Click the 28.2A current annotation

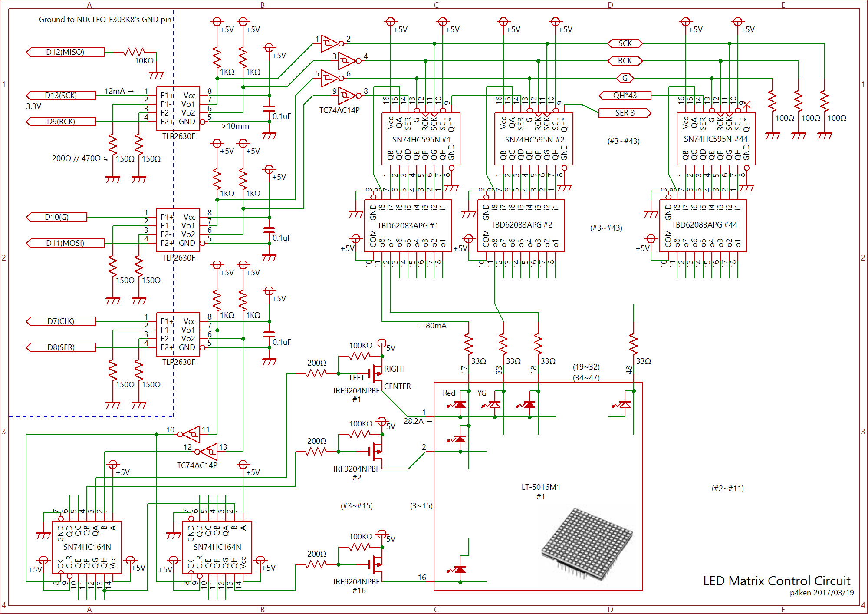coord(418,421)
